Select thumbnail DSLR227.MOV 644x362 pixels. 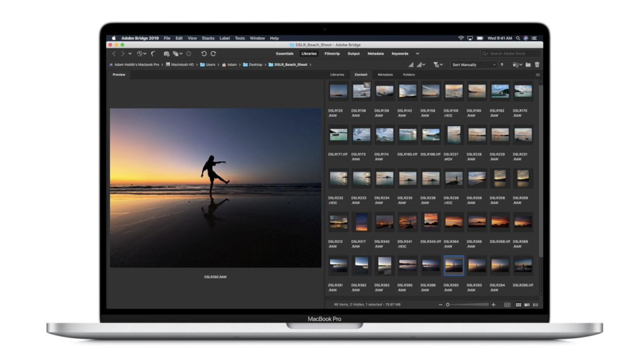tap(454, 135)
